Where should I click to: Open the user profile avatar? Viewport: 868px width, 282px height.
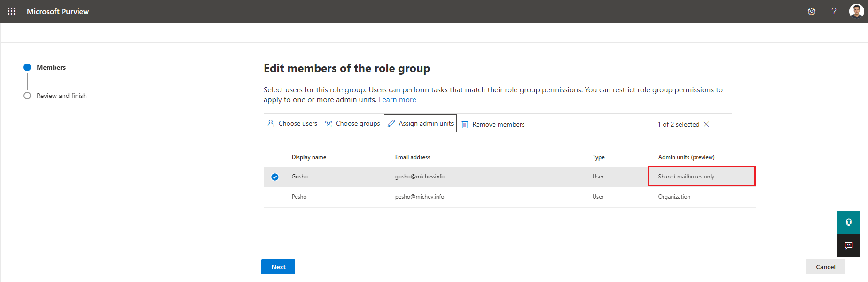pyautogui.click(x=856, y=11)
